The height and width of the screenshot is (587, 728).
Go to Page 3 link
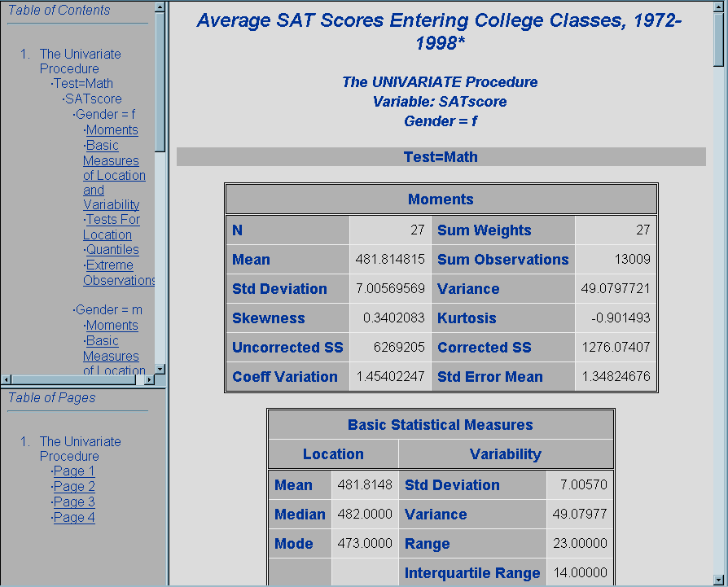74,502
